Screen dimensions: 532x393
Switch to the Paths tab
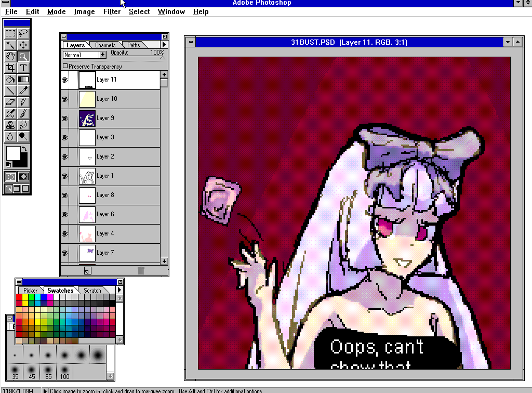(134, 45)
